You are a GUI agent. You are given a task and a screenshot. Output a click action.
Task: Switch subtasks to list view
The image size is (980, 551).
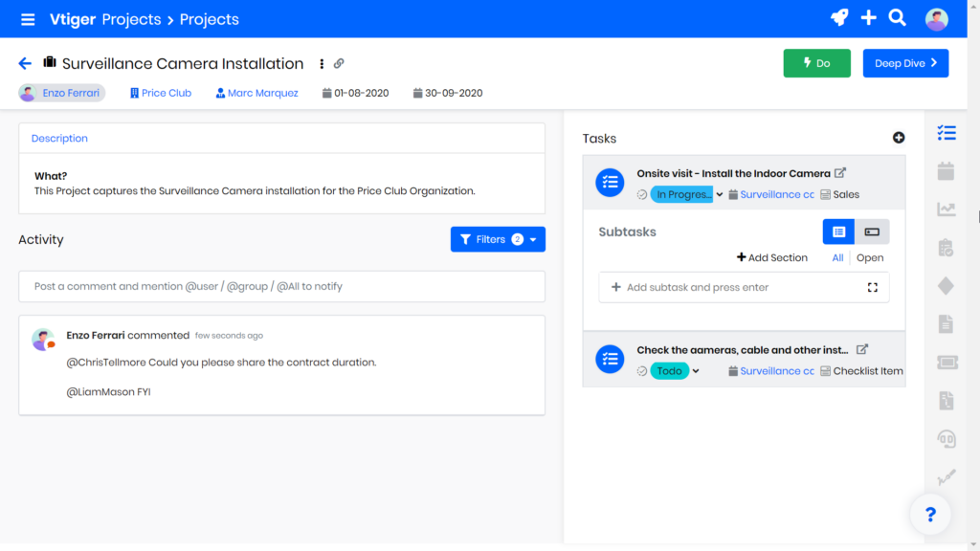click(838, 231)
